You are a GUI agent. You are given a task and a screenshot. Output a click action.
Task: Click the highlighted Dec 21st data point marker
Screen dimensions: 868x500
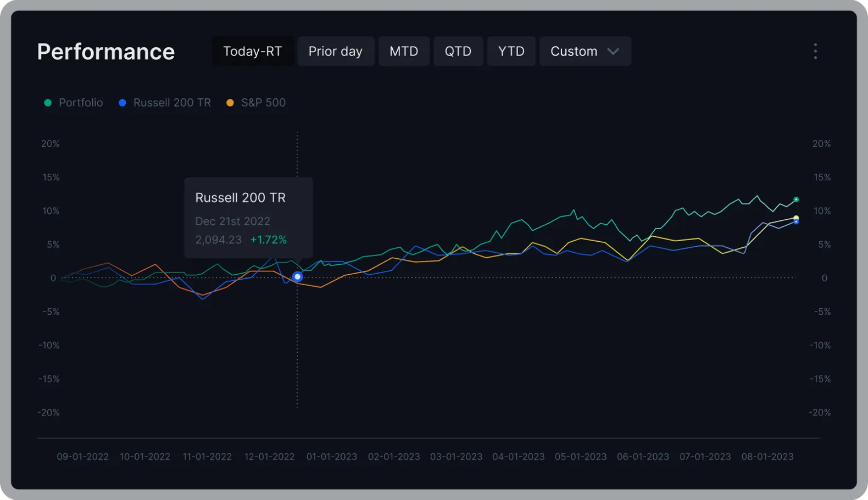coord(297,277)
